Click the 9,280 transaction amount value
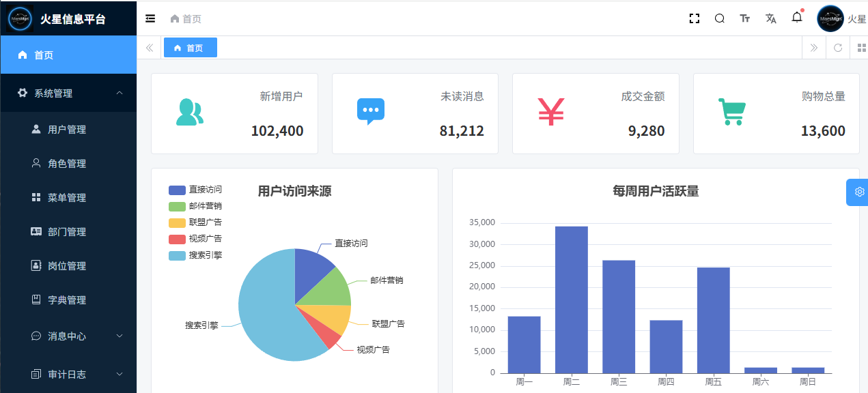This screenshot has height=393, width=868. pyautogui.click(x=646, y=131)
